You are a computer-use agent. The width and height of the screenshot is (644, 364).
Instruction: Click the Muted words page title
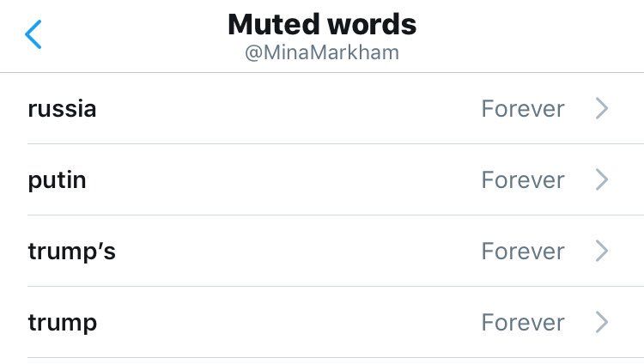coord(322,25)
